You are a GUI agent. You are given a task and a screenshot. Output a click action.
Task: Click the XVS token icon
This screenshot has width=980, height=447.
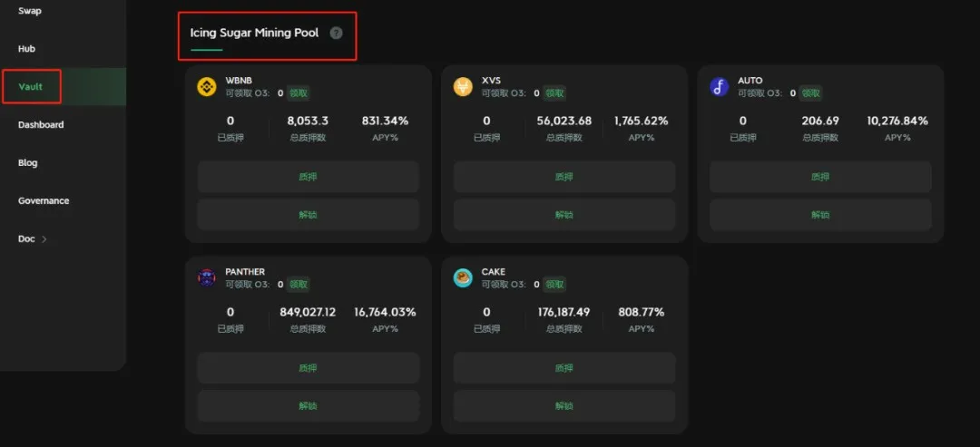coord(463,86)
